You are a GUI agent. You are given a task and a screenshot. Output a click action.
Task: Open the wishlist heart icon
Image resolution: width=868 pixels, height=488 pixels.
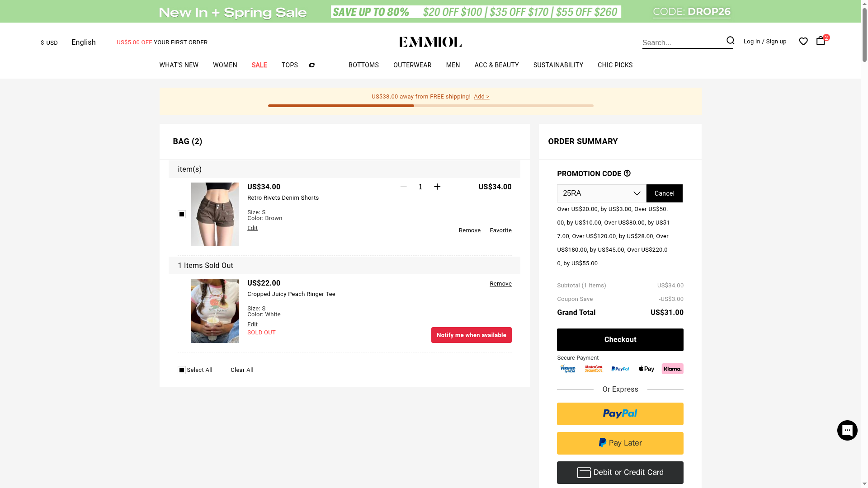coord(803,42)
